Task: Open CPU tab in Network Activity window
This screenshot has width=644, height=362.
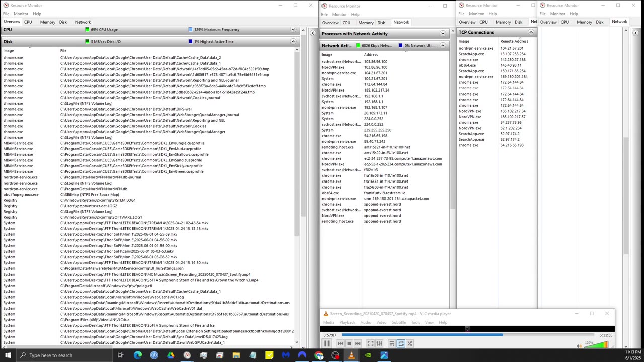Action: click(x=346, y=23)
